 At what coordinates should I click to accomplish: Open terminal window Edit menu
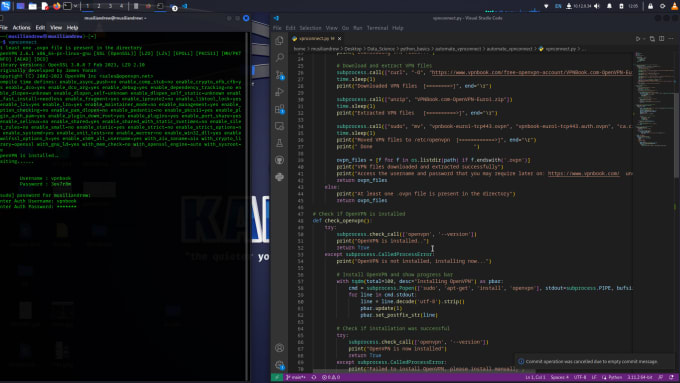(40, 27)
